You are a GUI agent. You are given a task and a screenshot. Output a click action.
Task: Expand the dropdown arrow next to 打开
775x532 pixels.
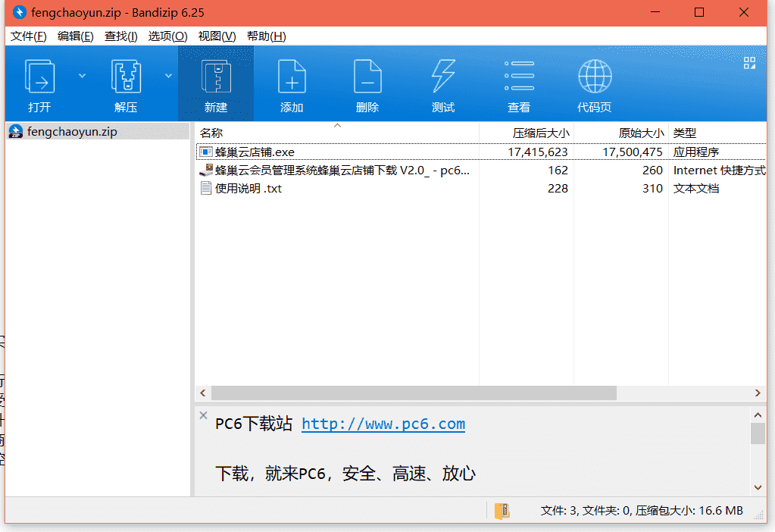pos(82,76)
